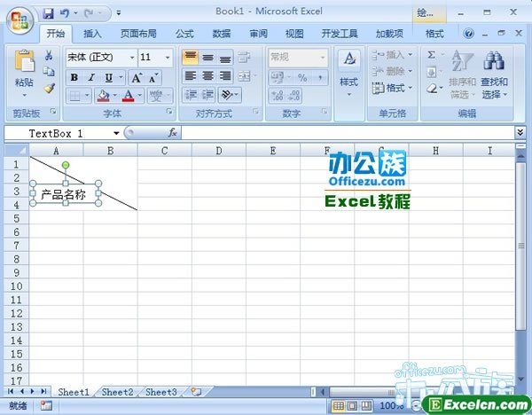Decrease font size with small A
Screen dimensions: 532x415
pyautogui.click(x=153, y=78)
